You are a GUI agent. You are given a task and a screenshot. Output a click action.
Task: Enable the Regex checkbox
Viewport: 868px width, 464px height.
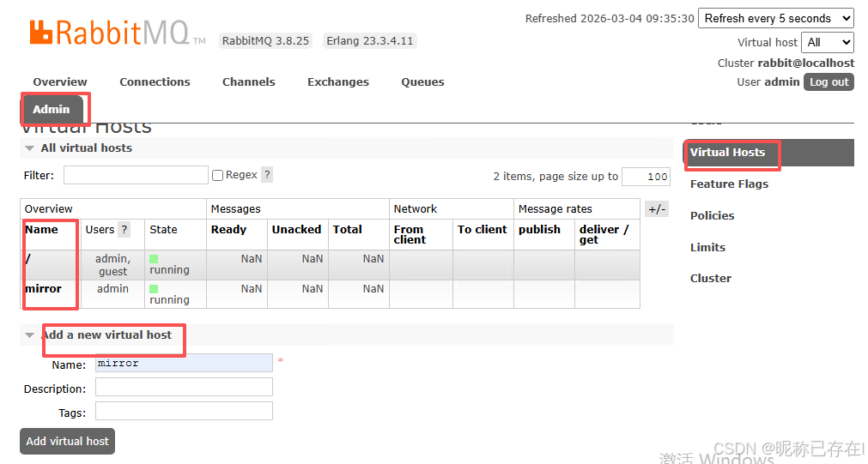coord(217,175)
